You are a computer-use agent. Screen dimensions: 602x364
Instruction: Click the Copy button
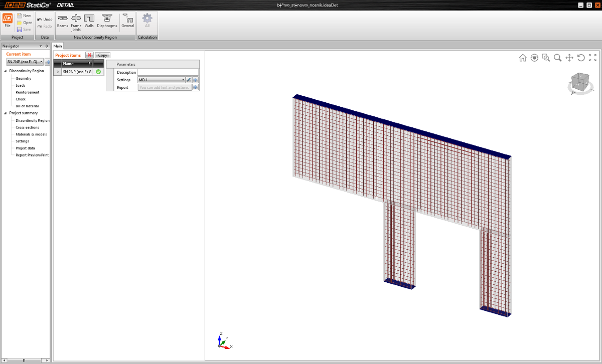pyautogui.click(x=102, y=55)
